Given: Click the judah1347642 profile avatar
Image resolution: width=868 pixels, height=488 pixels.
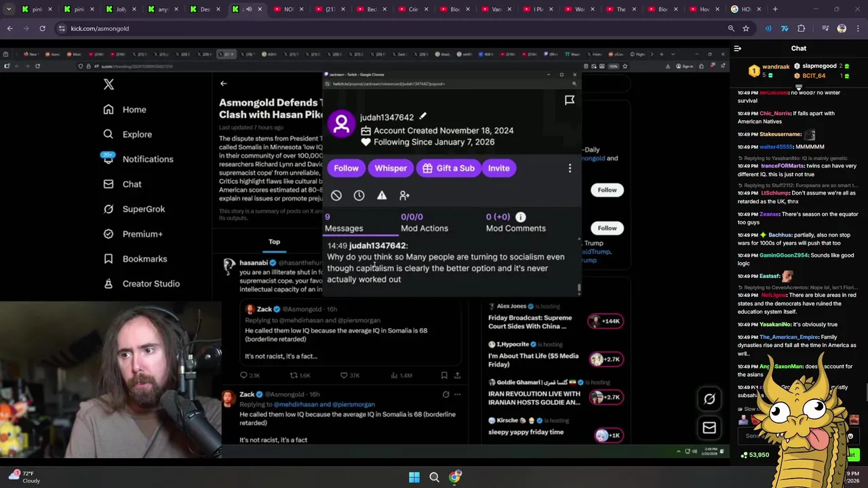Looking at the screenshot, I should tap(341, 123).
